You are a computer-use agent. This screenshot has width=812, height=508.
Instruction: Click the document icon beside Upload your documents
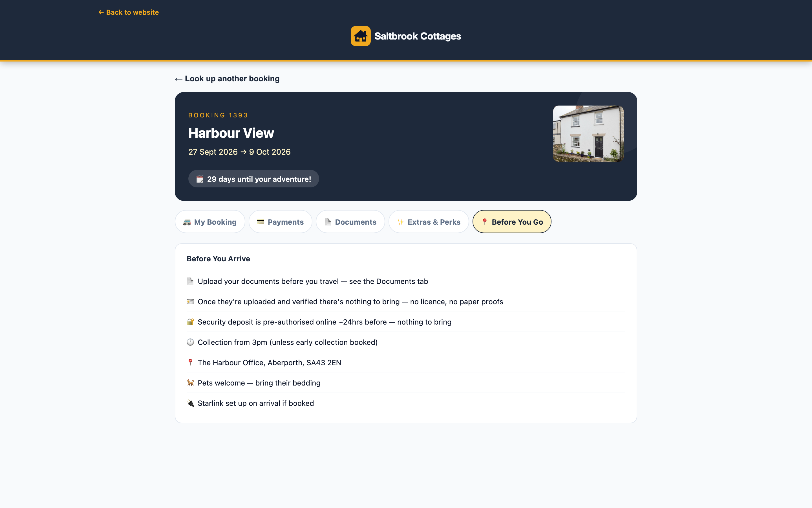point(190,281)
